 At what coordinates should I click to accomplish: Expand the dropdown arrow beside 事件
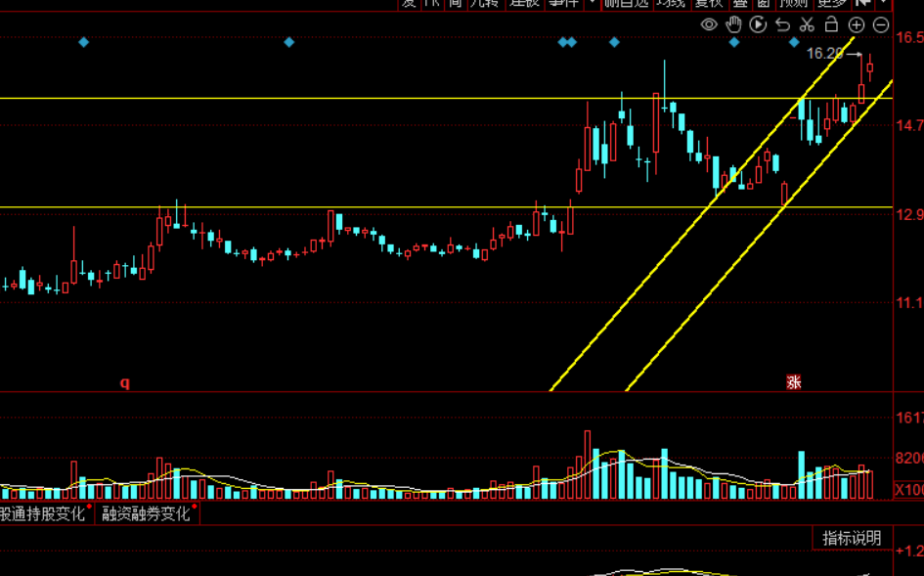pos(593,4)
